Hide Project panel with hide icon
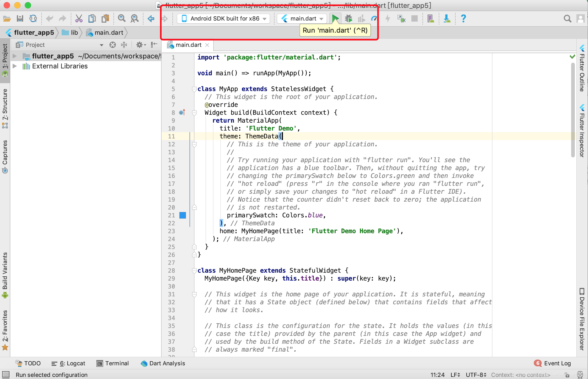 click(154, 45)
